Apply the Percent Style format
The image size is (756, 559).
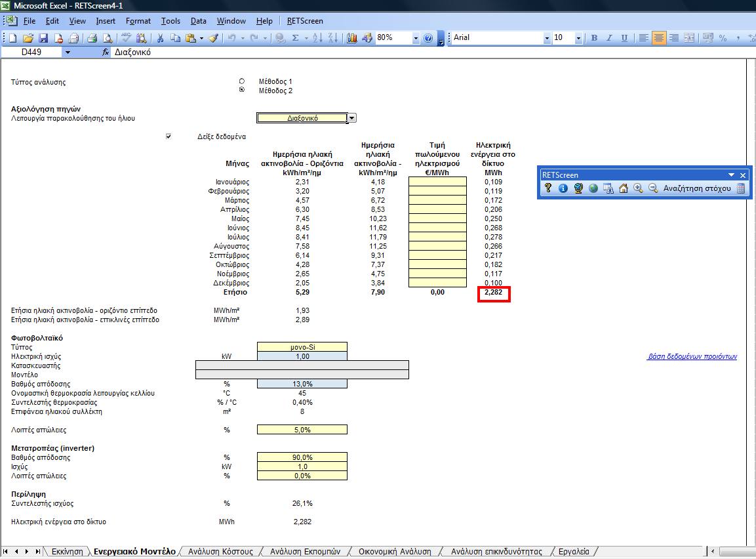pos(723,38)
